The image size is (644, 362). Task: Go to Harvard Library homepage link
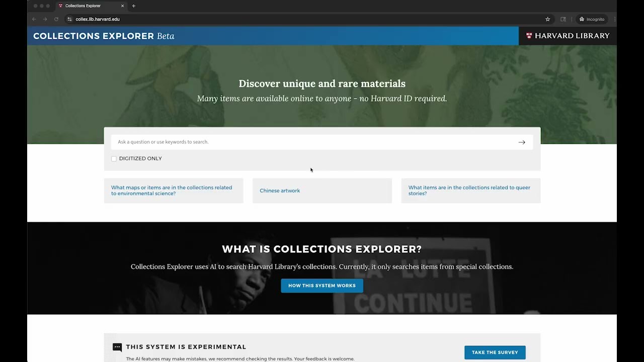pos(568,36)
